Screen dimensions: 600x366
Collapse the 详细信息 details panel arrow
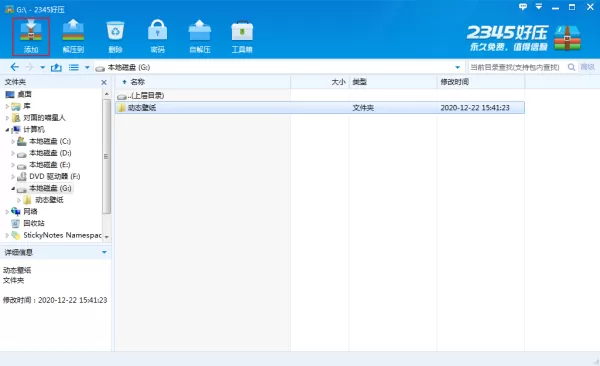click(104, 252)
